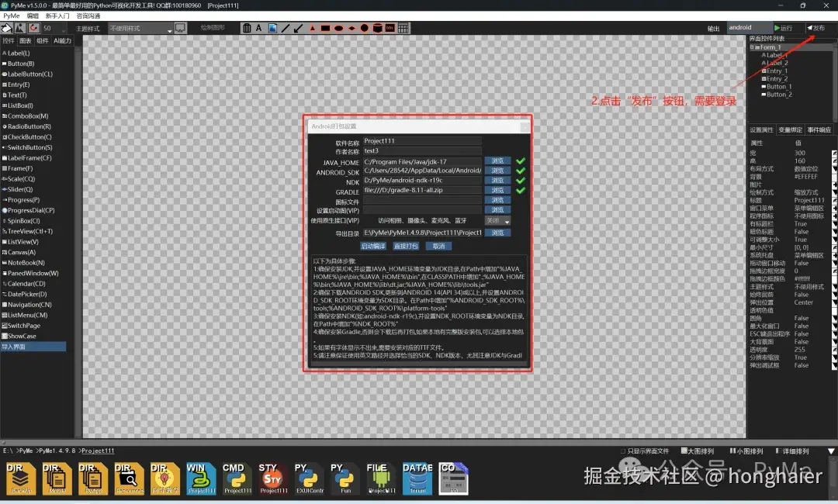Viewport: 838px width, 504px height.
Task: Switch to the 事件响应 tab
Action: point(819,129)
